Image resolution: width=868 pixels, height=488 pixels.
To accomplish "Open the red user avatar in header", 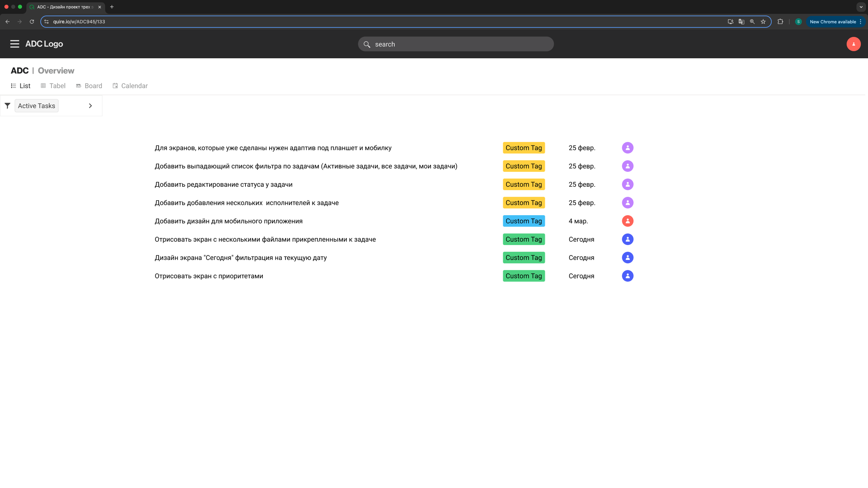I will [x=853, y=44].
